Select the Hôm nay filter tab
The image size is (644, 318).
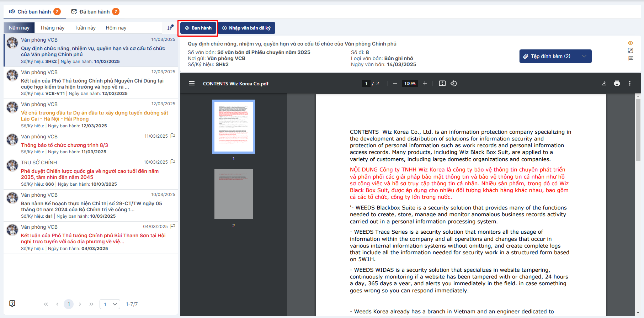[x=116, y=28]
